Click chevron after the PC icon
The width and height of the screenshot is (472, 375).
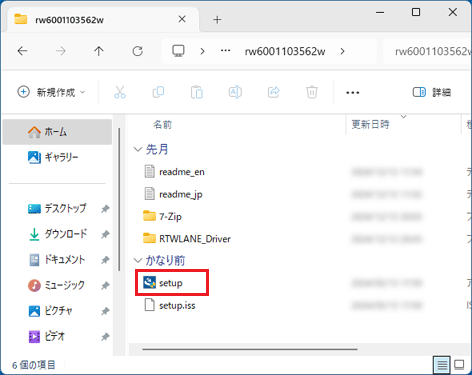pyautogui.click(x=202, y=51)
